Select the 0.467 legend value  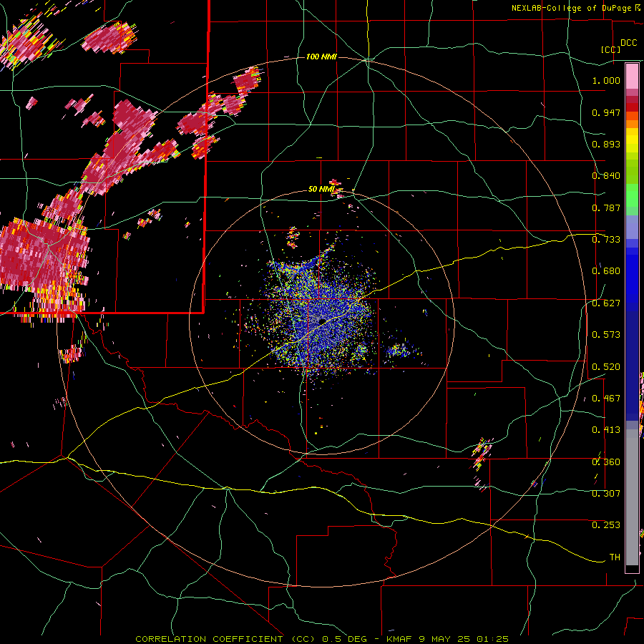[x=606, y=399]
